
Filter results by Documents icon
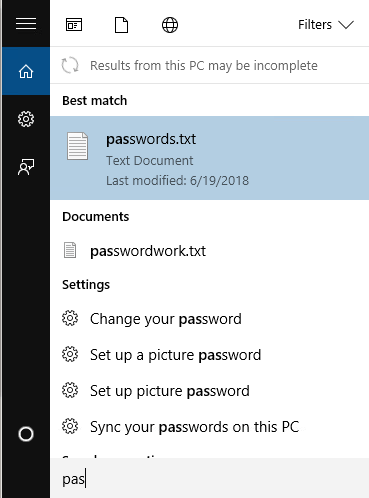pos(121,25)
